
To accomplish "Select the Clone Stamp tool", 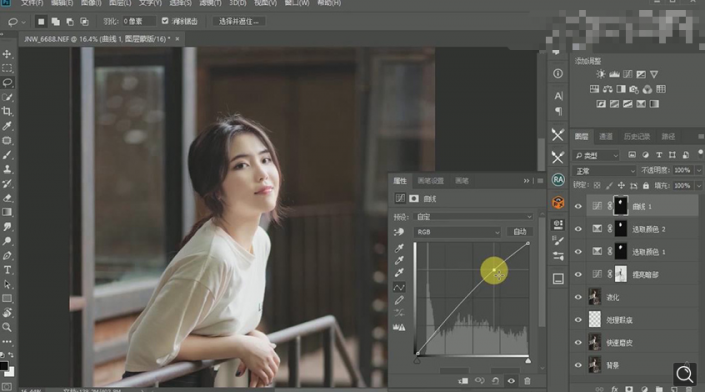I will pyautogui.click(x=7, y=169).
